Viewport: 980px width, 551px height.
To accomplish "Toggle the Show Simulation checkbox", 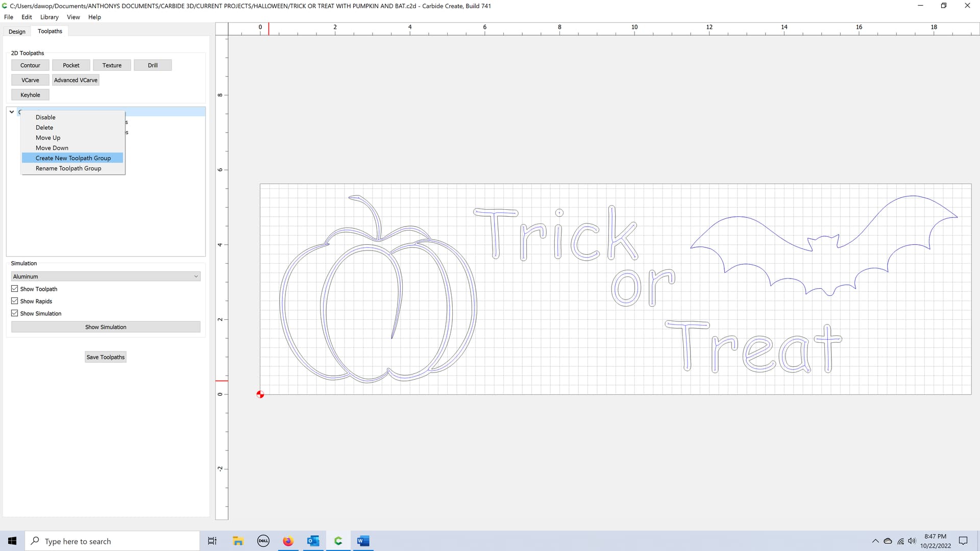I will [15, 313].
